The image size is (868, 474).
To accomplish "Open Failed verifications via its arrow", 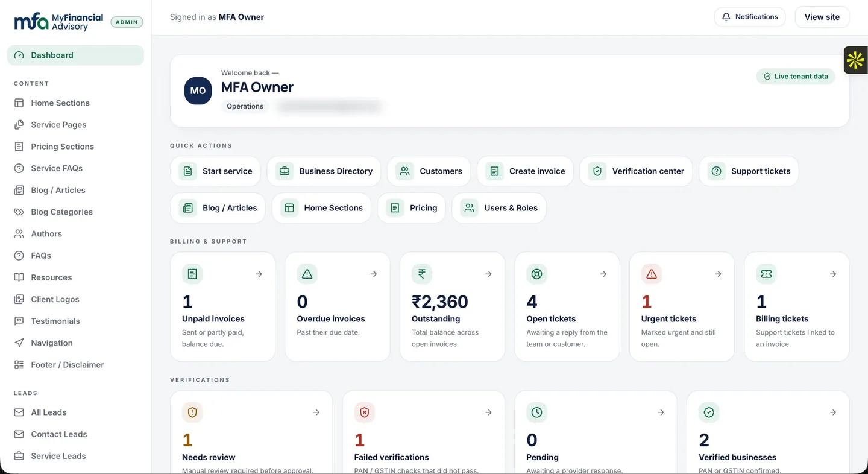I will (x=488, y=412).
